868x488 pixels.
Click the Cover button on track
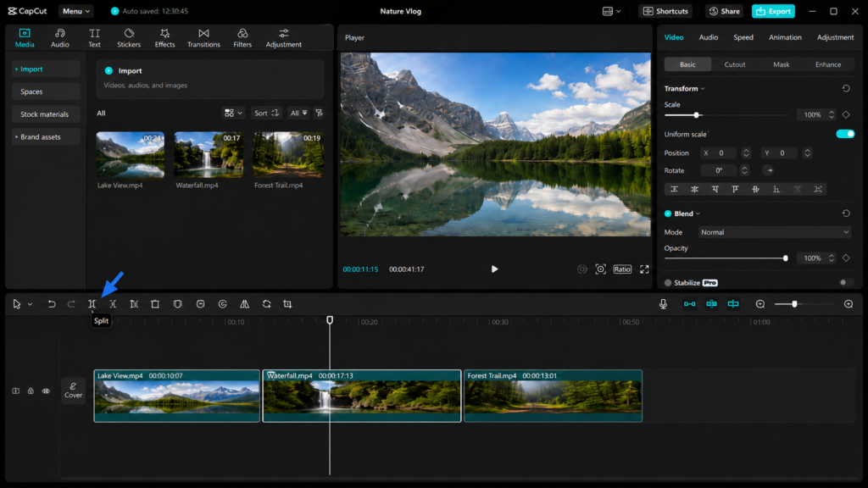73,391
